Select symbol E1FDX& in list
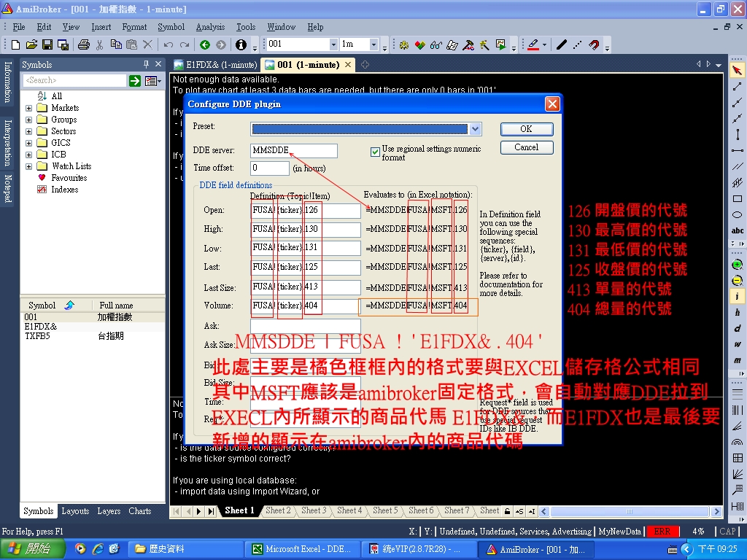This screenshot has width=747, height=560. (93, 327)
